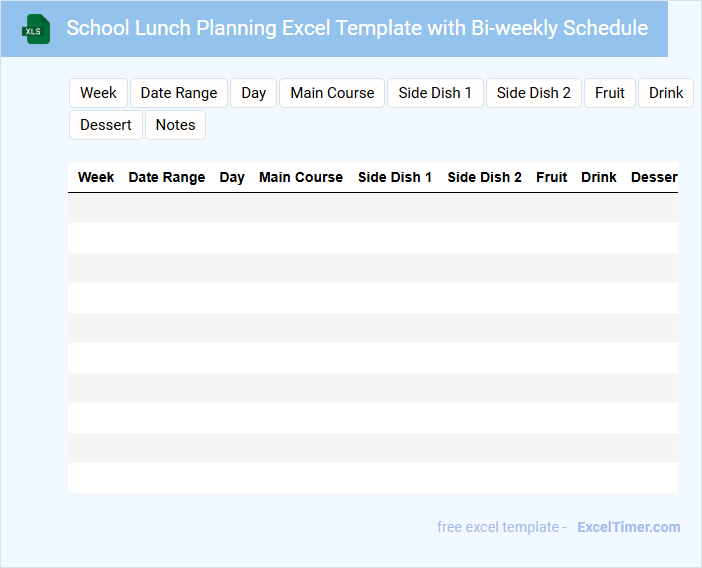
Task: Click the Drink column header
Action: 599,177
